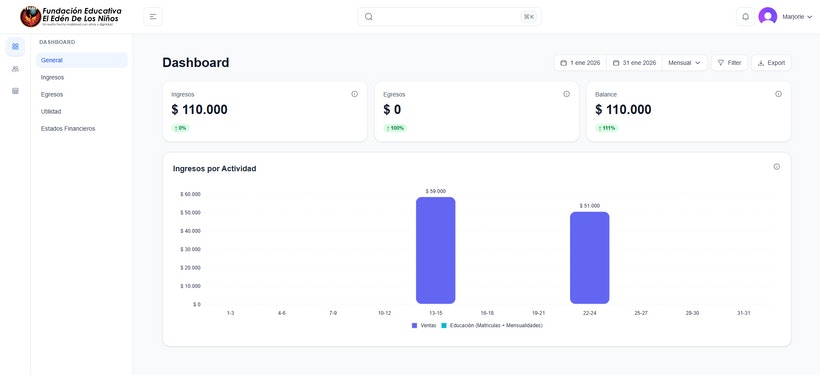Click the $ 51.000 bar label
Screen dimensions: 820x375
[x=589, y=206]
